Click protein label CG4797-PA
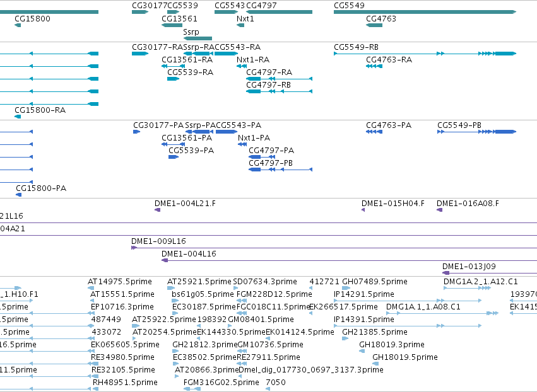Screen dimensions: 537x392 [271, 150]
